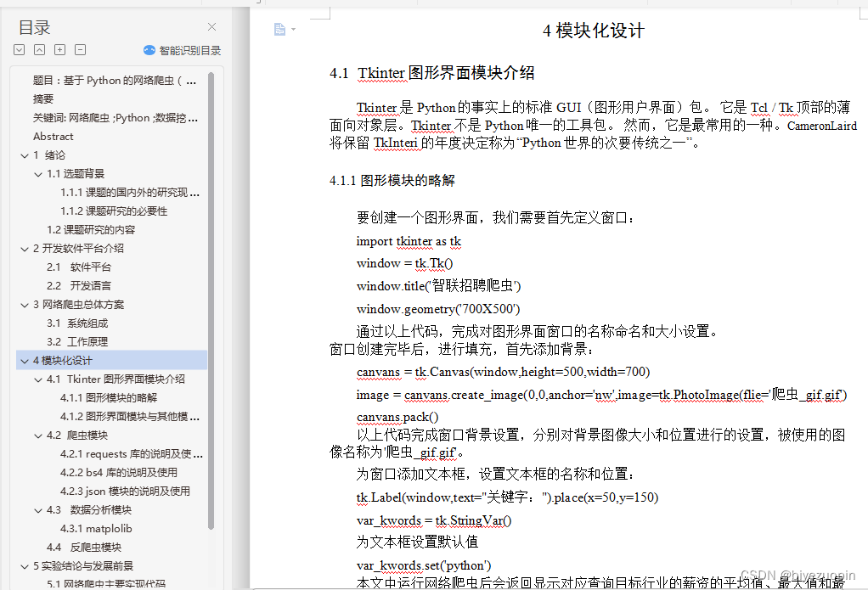Select the 关键词: 网络爬虫 outline entry
The image size is (868, 590).
click(x=116, y=118)
